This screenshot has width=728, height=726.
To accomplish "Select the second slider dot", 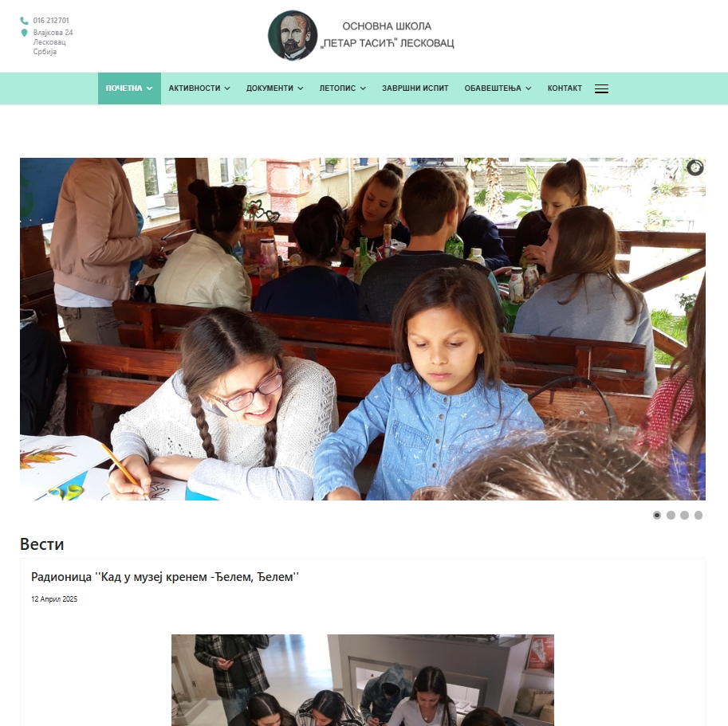I will pyautogui.click(x=671, y=515).
